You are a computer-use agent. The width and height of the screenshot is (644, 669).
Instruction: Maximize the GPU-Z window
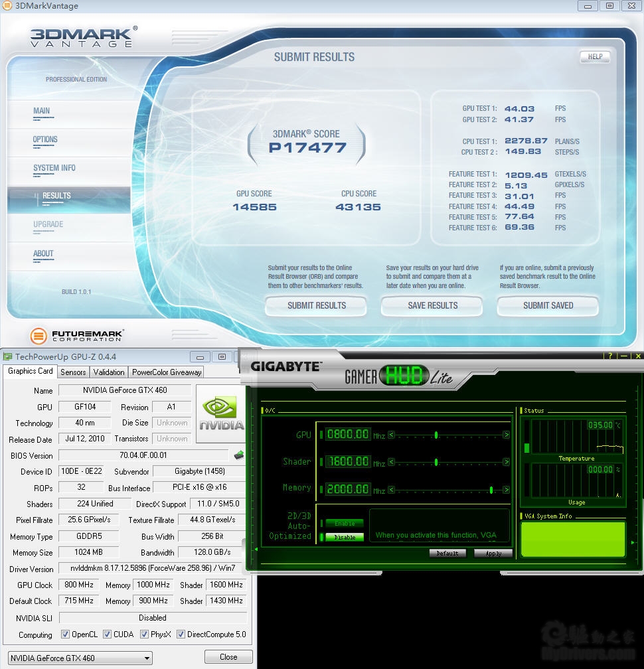click(x=222, y=356)
